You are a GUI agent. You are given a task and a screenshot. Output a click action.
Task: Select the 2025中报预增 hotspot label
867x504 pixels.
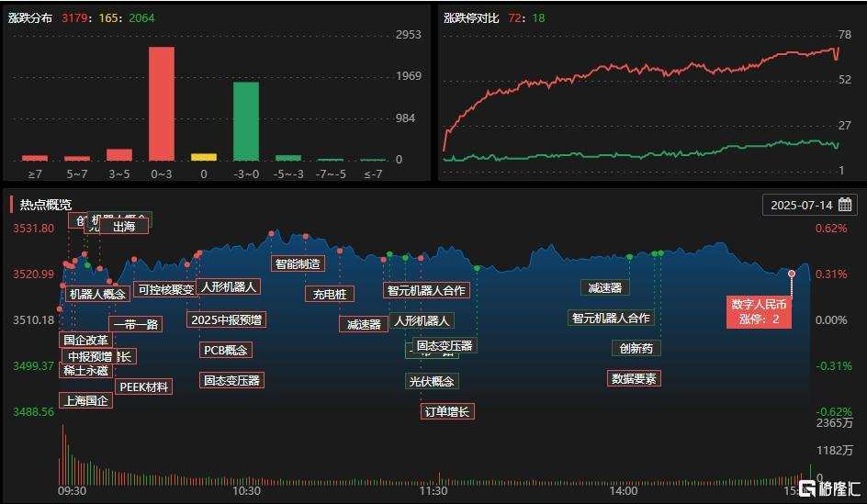226,320
